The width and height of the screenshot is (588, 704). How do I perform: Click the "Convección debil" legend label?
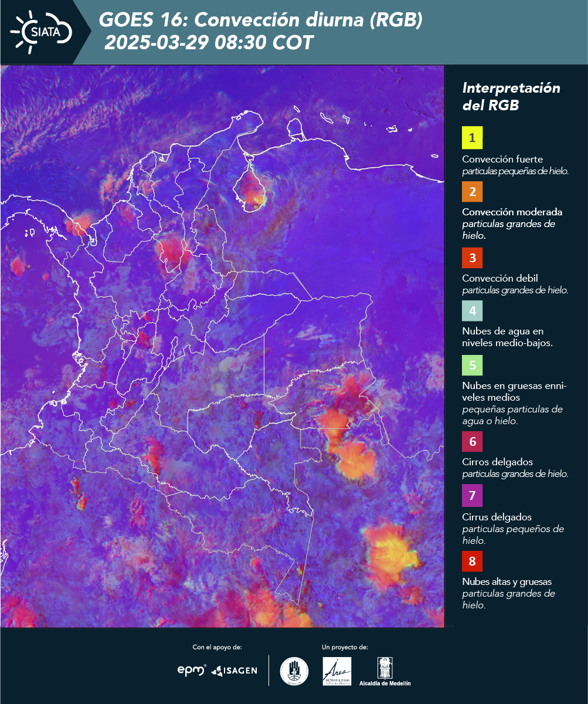[x=500, y=278]
